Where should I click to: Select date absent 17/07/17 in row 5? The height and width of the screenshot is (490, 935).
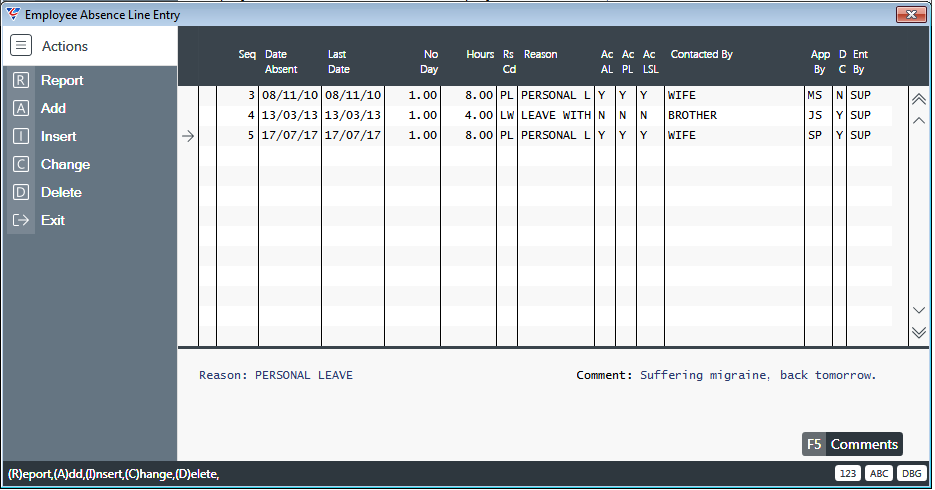click(290, 135)
